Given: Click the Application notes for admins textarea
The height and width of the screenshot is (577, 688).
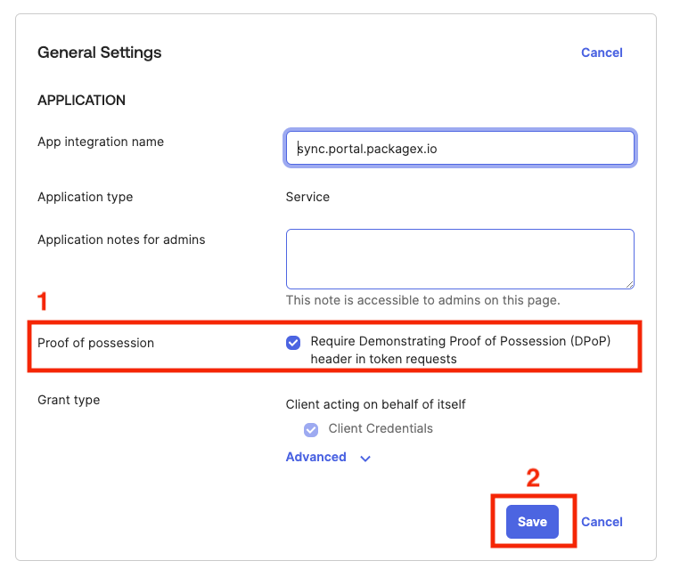Looking at the screenshot, I should (x=460, y=259).
